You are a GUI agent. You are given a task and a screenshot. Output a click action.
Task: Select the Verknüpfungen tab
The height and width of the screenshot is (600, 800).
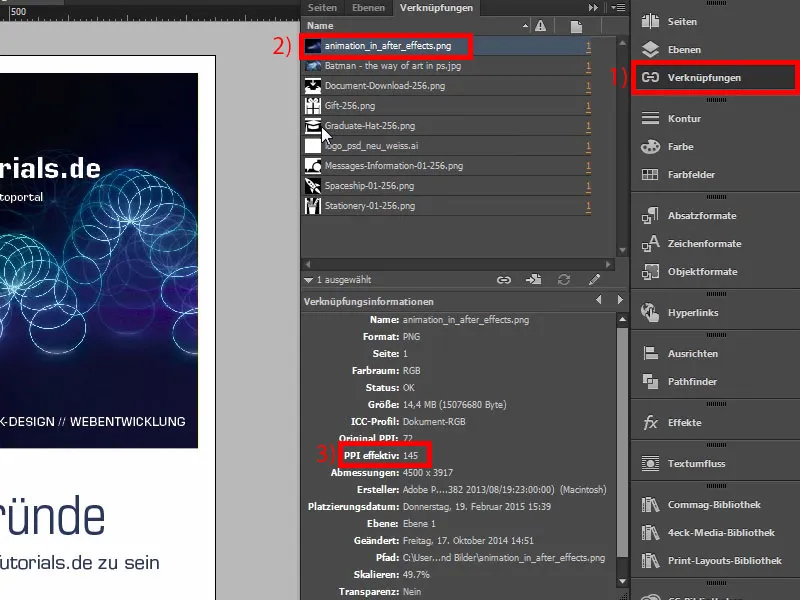pos(436,8)
